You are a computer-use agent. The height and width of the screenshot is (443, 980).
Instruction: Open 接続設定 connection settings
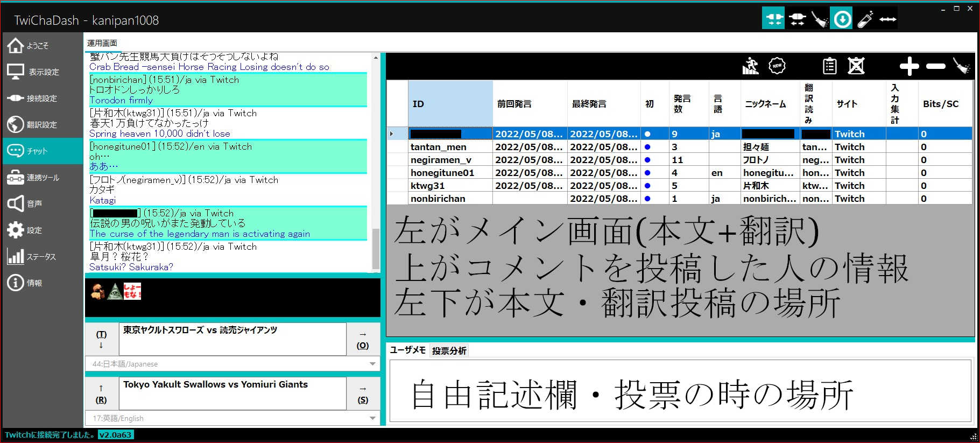(x=42, y=98)
